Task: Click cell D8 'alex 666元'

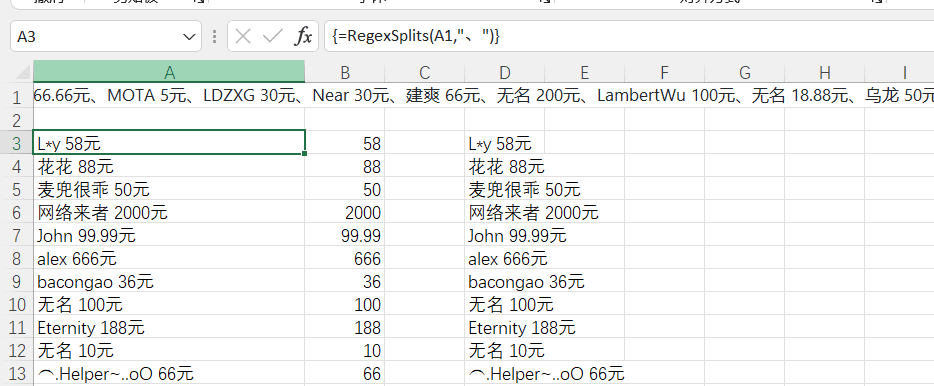Action: (505, 258)
